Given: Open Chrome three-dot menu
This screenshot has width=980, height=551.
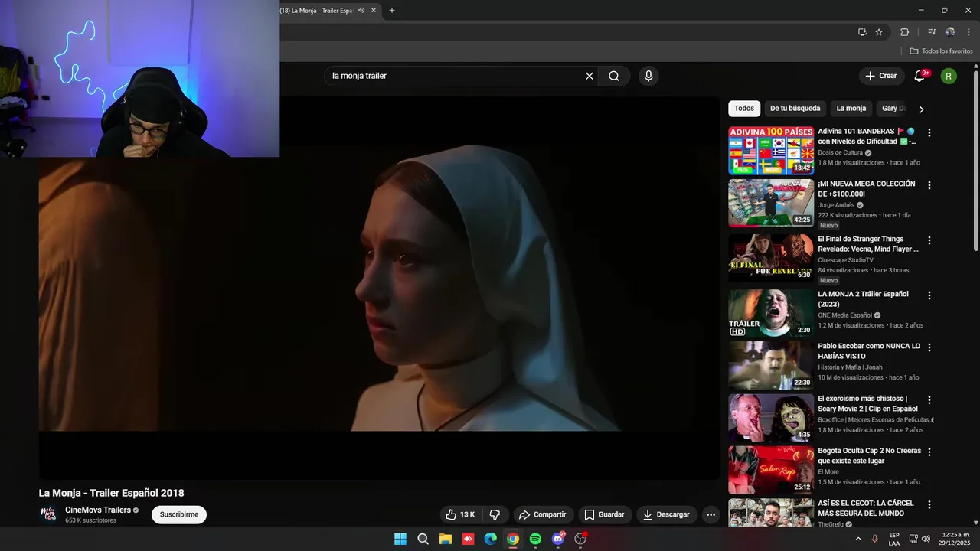Looking at the screenshot, I should (969, 32).
